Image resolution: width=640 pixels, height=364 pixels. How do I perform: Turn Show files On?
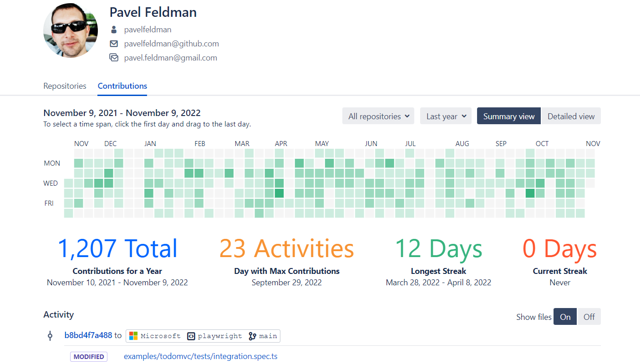click(x=565, y=317)
